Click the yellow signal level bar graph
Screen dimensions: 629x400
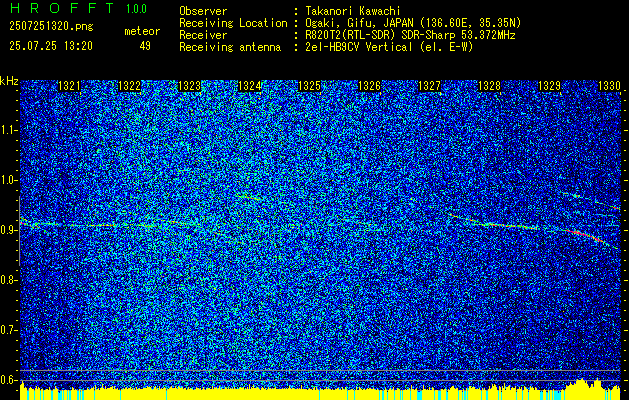coord(320,392)
